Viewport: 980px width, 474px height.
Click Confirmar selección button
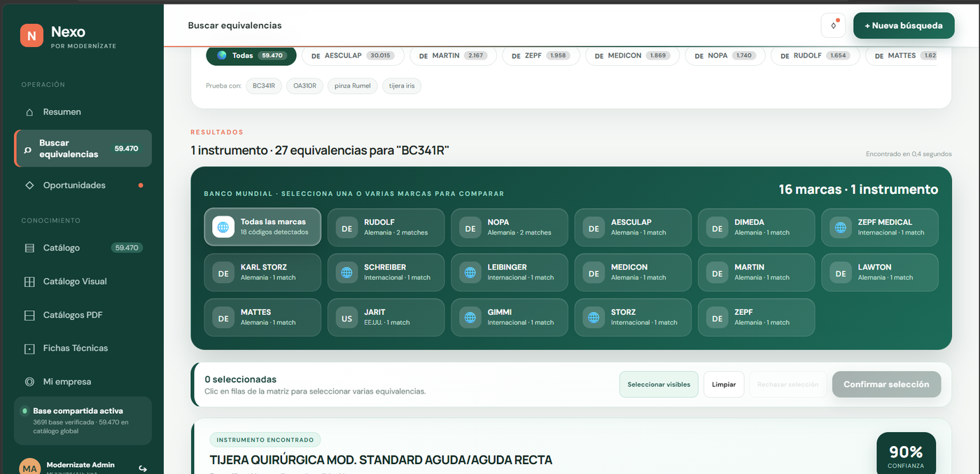886,384
